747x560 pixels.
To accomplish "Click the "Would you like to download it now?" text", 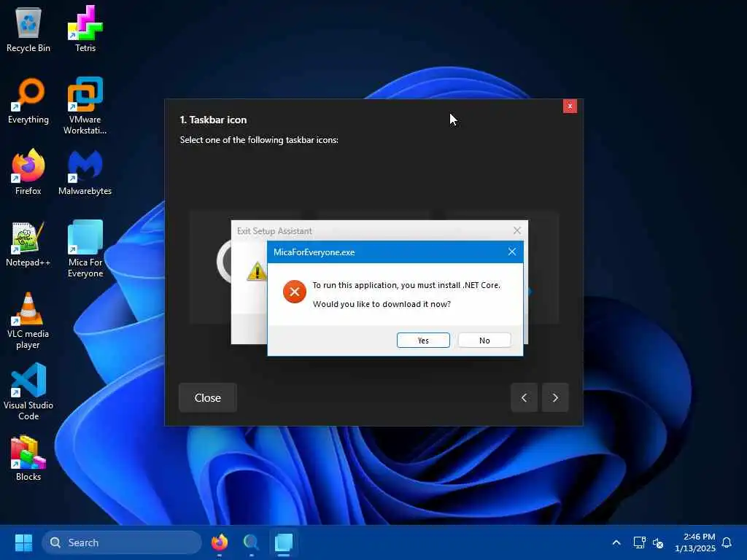I will point(382,304).
